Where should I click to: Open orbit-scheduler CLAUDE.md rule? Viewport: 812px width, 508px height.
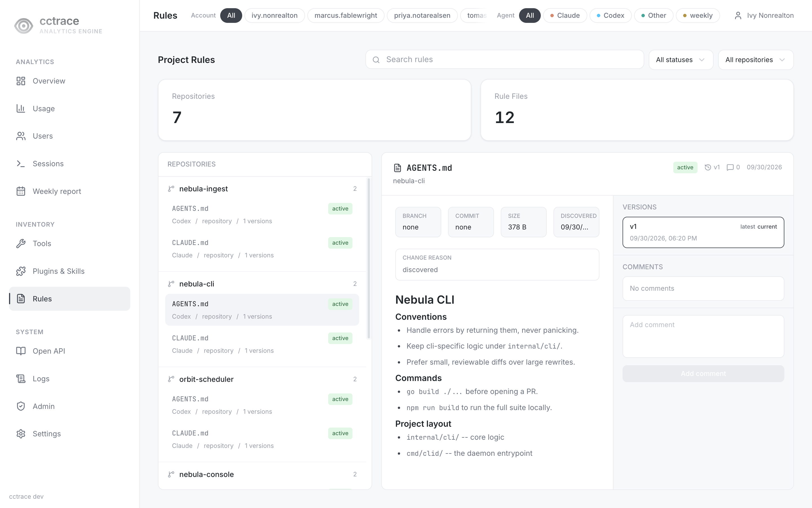click(x=262, y=439)
